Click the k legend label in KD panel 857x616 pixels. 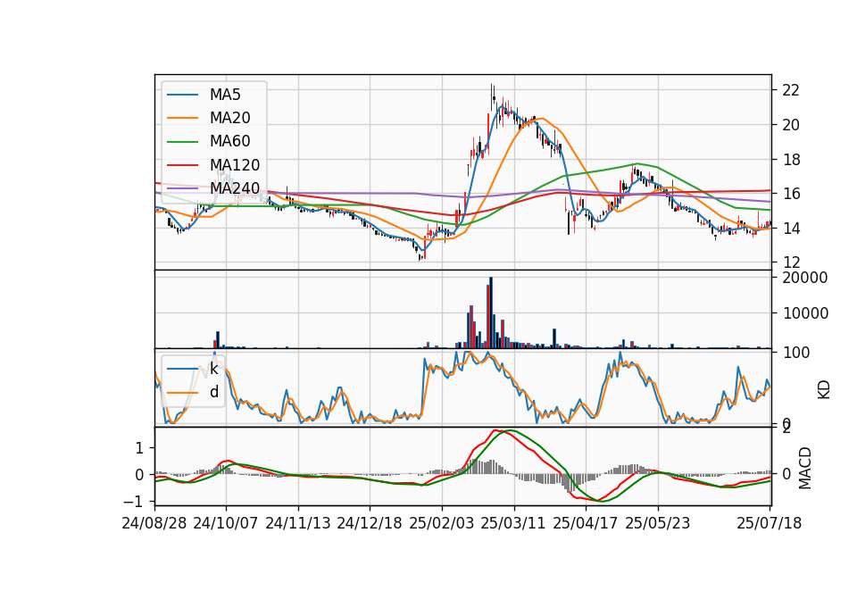pos(213,369)
